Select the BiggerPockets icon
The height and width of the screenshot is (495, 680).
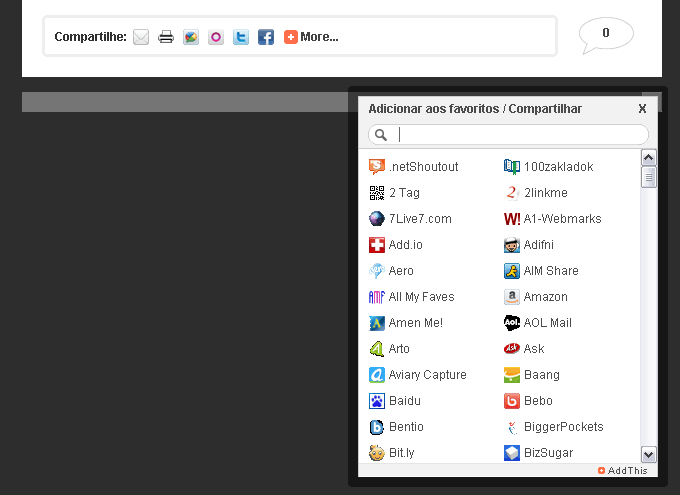[x=512, y=426]
